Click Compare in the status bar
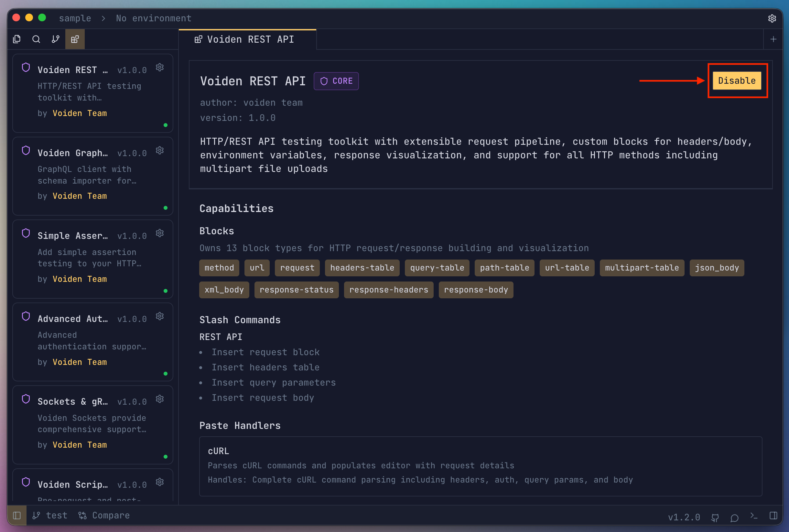 click(x=104, y=515)
